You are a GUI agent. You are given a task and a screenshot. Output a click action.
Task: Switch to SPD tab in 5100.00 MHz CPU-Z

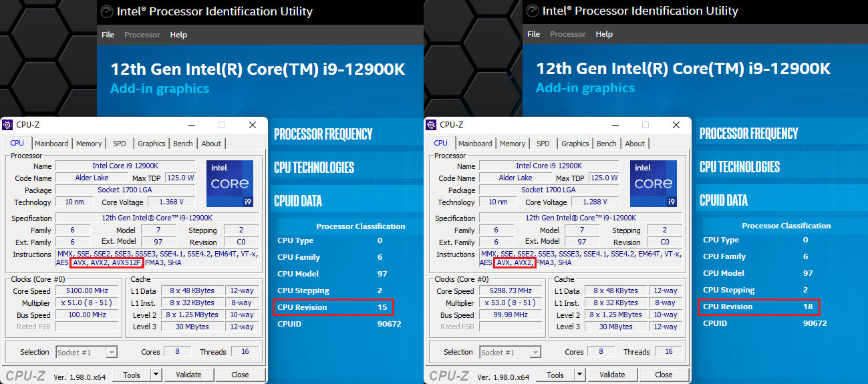(x=120, y=144)
